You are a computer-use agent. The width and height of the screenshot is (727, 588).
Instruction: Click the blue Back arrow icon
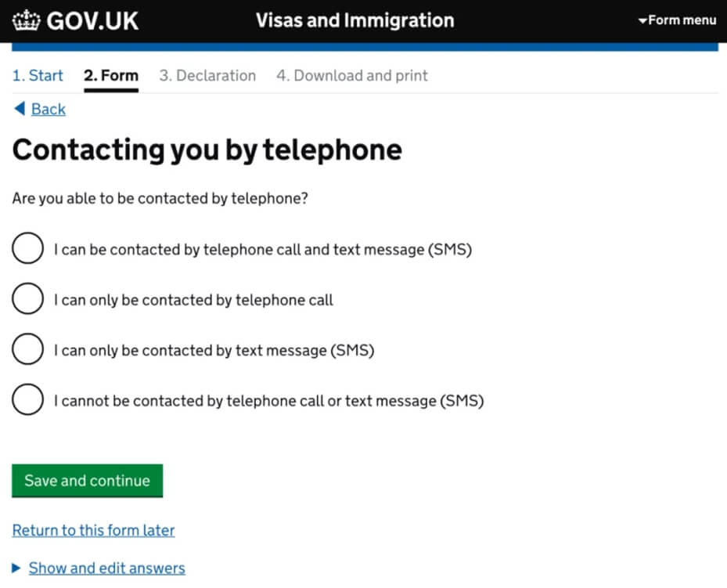click(20, 109)
